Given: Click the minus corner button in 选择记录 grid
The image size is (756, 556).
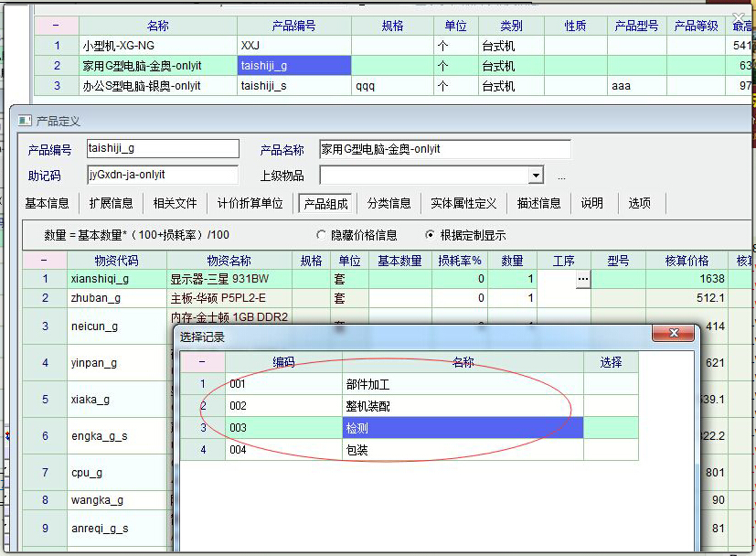Looking at the screenshot, I should tap(202, 362).
